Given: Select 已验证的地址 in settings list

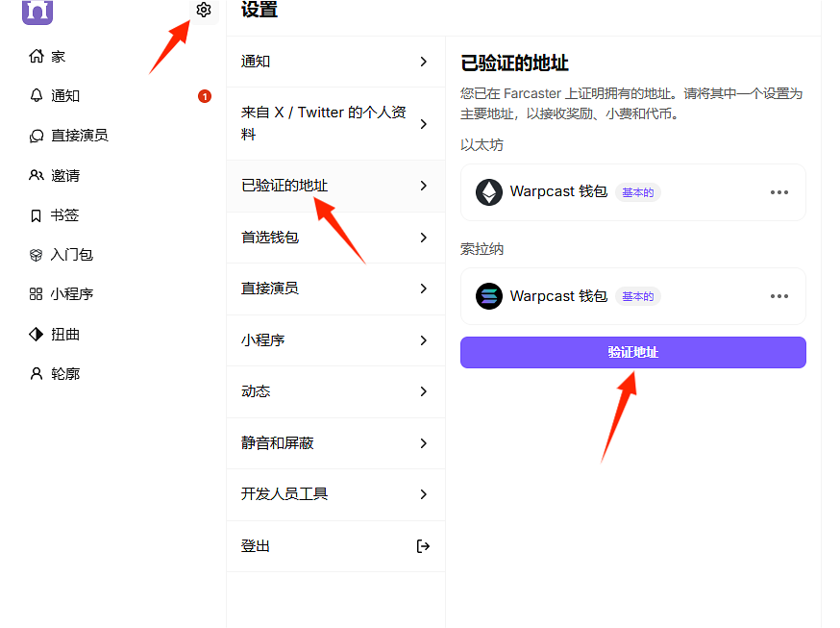Looking at the screenshot, I should click(x=284, y=186).
